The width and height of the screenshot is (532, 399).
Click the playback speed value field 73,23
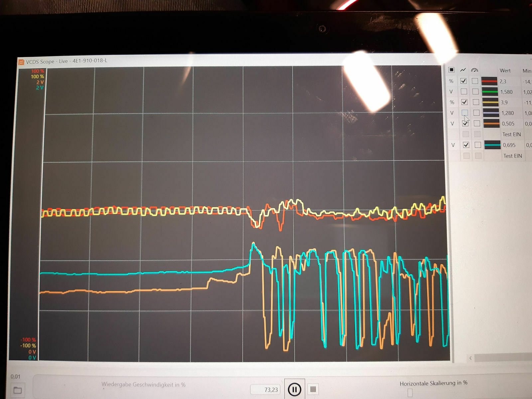(x=265, y=390)
